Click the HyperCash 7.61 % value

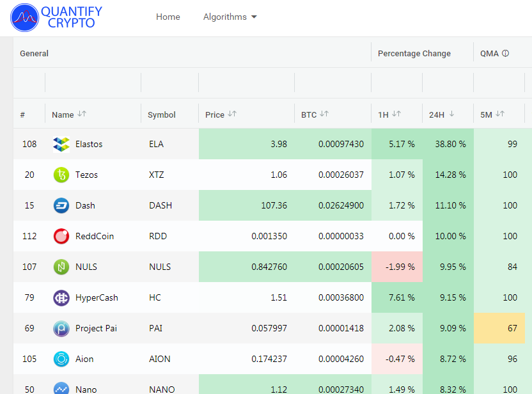tap(402, 297)
